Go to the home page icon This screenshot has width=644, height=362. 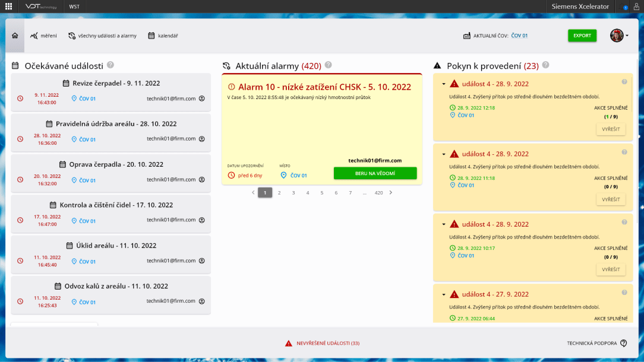(x=15, y=36)
